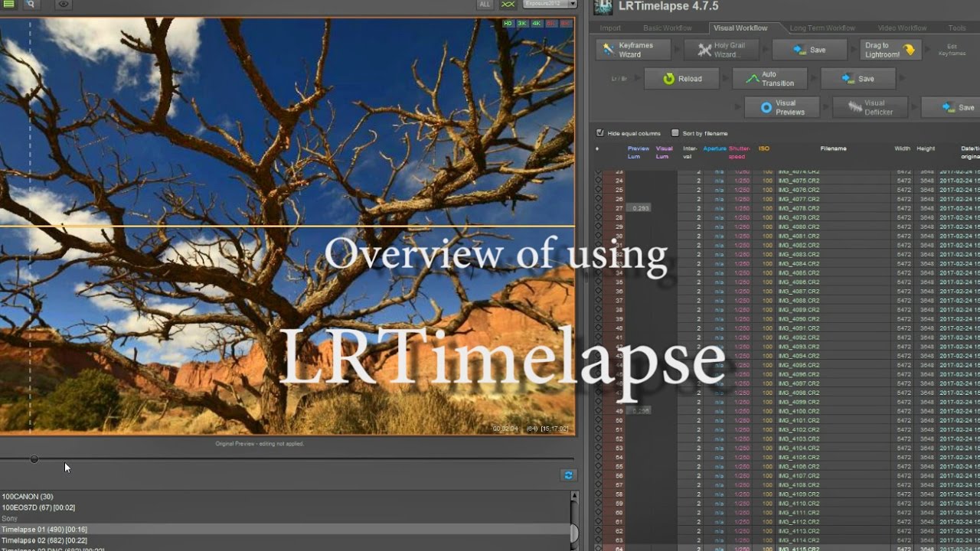Select row with IMG_4078.CR2
The height and width of the screenshot is (551, 980).
789,208
